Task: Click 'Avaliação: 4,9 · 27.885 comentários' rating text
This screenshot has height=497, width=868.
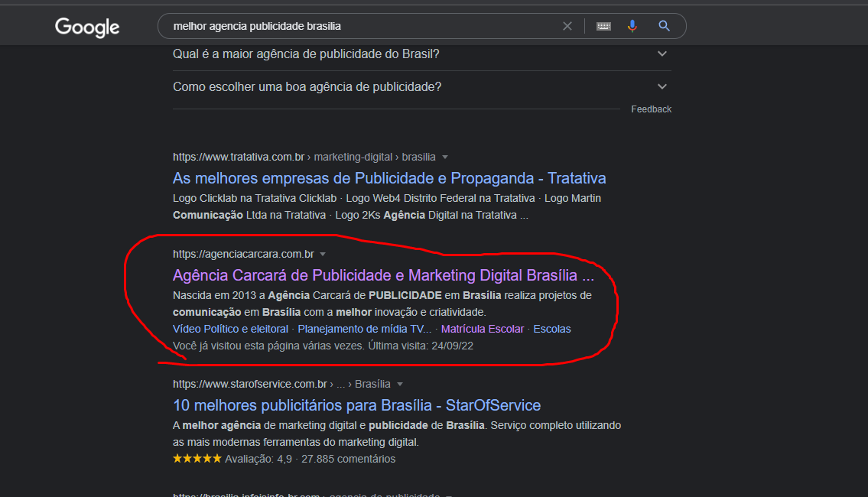Action: click(310, 459)
